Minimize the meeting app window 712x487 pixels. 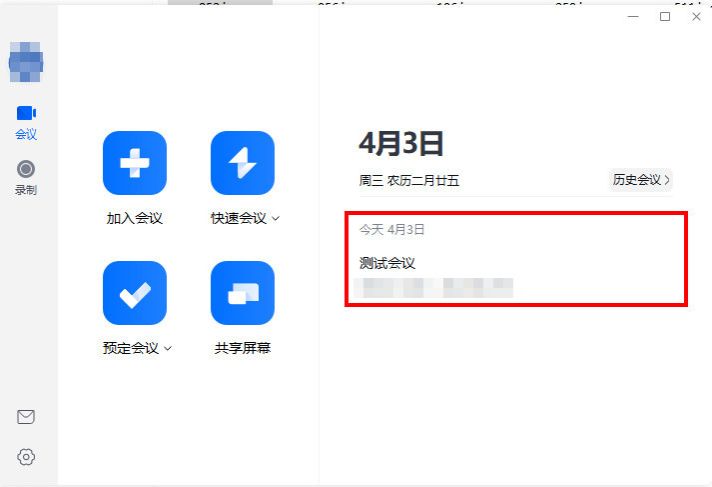[x=633, y=17]
